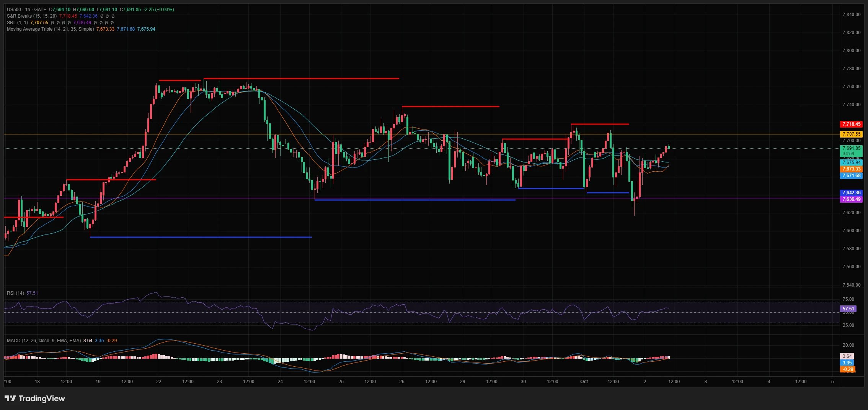Select the 22 date marker on time axis
This screenshot has height=410, width=868.
[x=159, y=382]
